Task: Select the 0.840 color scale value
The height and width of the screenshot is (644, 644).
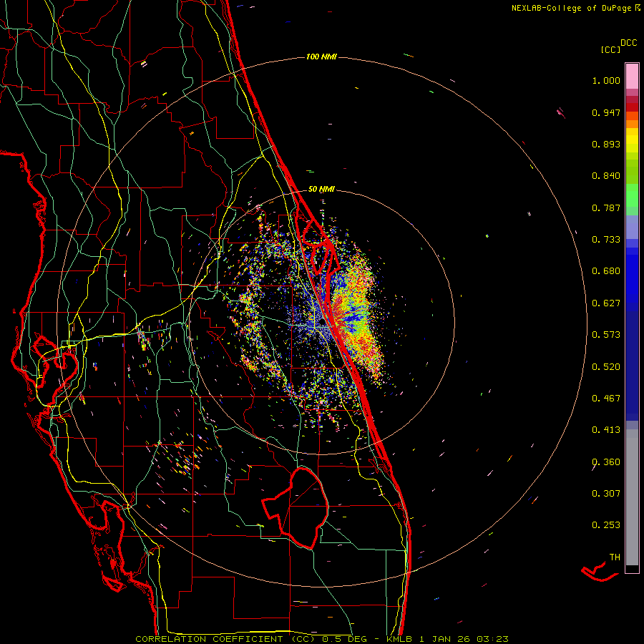Action: [606, 176]
